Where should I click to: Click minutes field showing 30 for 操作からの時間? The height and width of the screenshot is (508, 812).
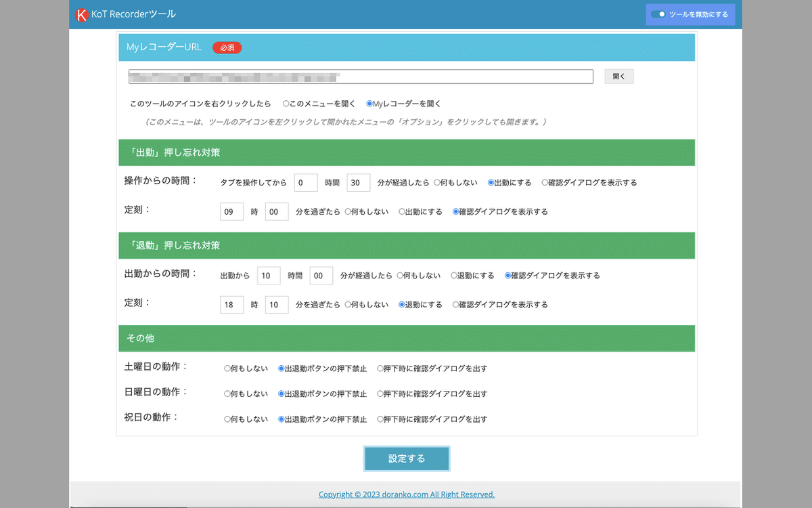[359, 183]
